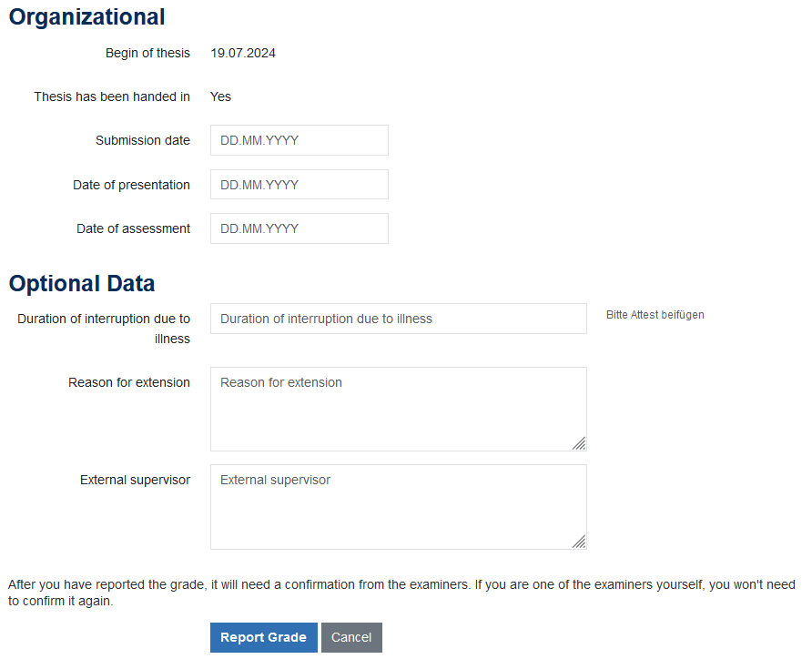
Task: Click the Submission date label
Action: pyautogui.click(x=143, y=140)
